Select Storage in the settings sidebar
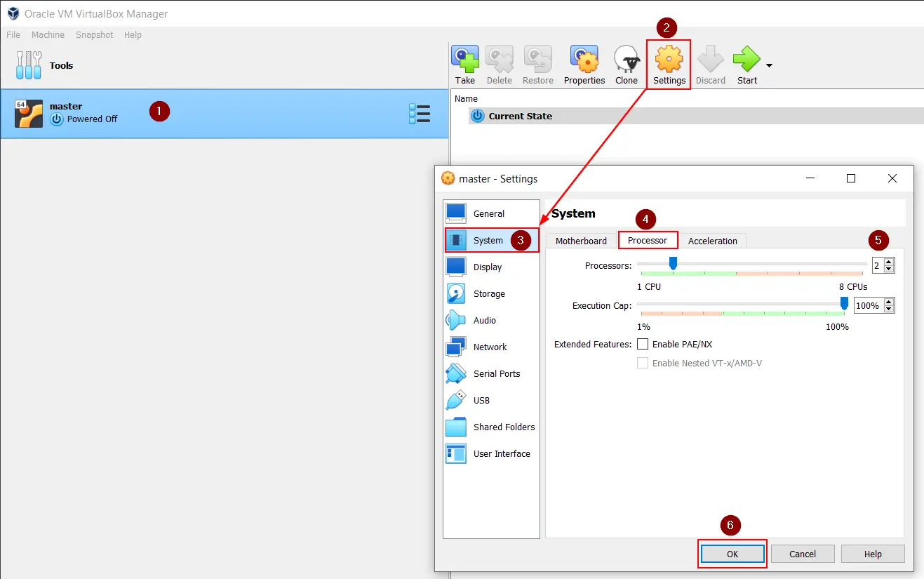The width and height of the screenshot is (924, 579). pos(489,294)
